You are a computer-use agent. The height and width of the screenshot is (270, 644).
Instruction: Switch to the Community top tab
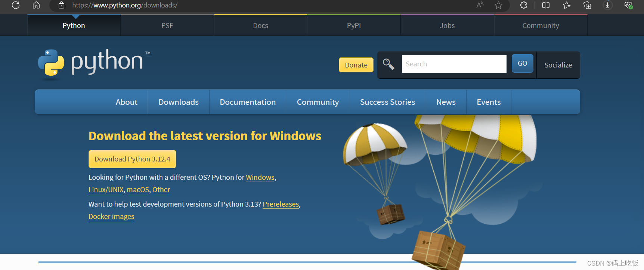pos(541,25)
